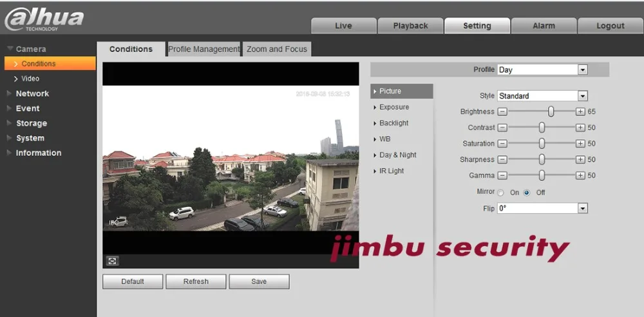Click the Default button
This screenshot has width=644, height=317.
pos(133,282)
